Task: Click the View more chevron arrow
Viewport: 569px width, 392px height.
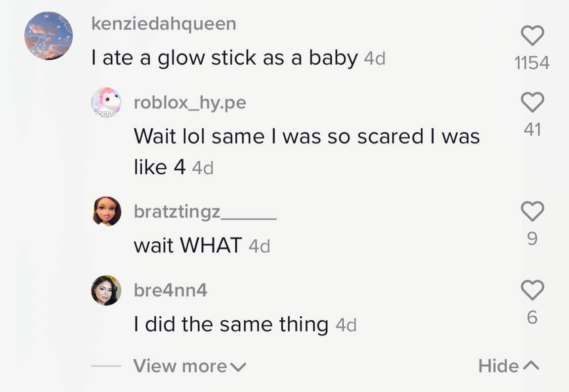Action: click(238, 367)
